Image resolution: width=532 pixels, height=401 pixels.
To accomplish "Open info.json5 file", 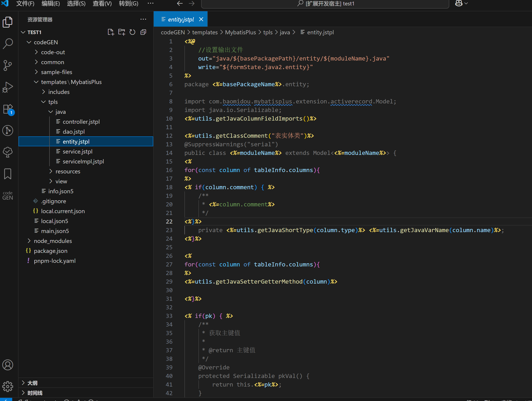I will pyautogui.click(x=86, y=191).
